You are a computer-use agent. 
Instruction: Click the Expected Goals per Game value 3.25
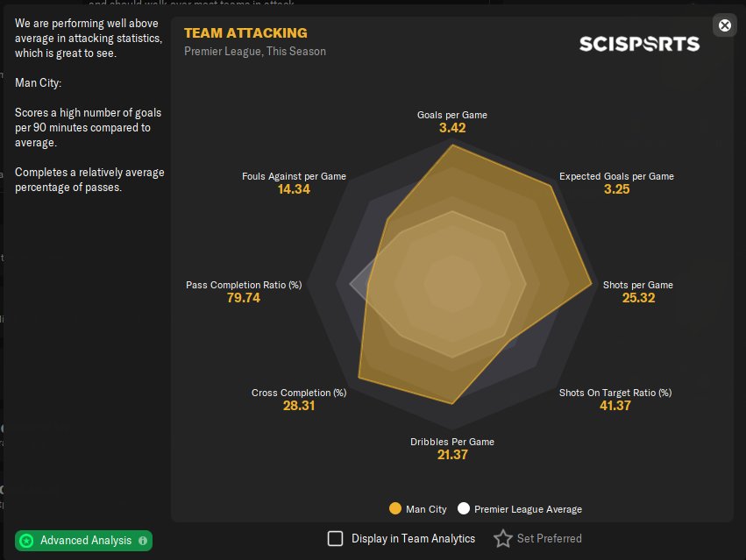click(617, 189)
